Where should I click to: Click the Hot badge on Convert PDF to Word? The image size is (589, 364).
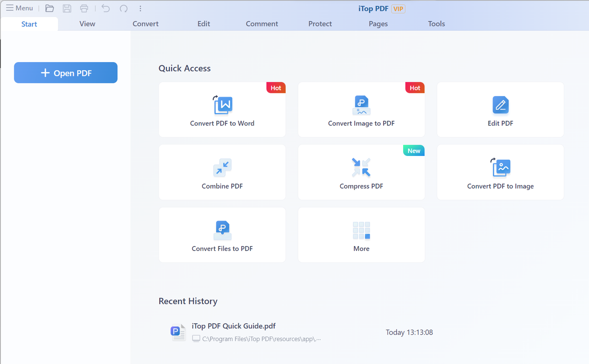pyautogui.click(x=276, y=88)
